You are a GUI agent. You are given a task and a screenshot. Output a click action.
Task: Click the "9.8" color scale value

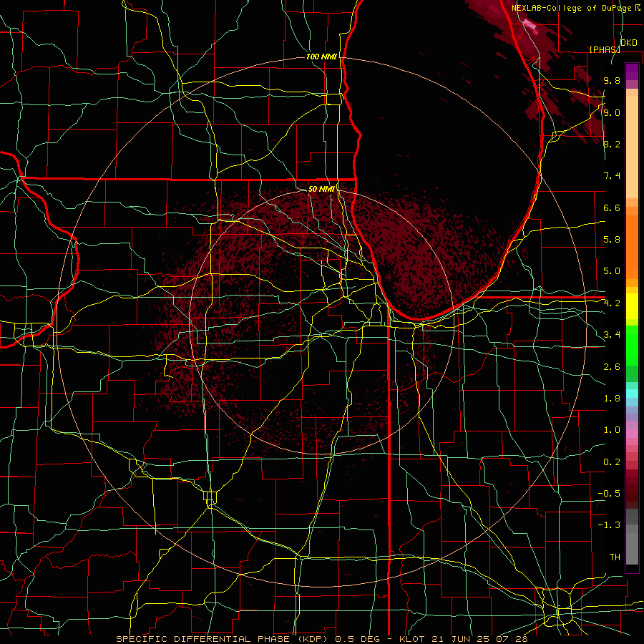pyautogui.click(x=612, y=81)
